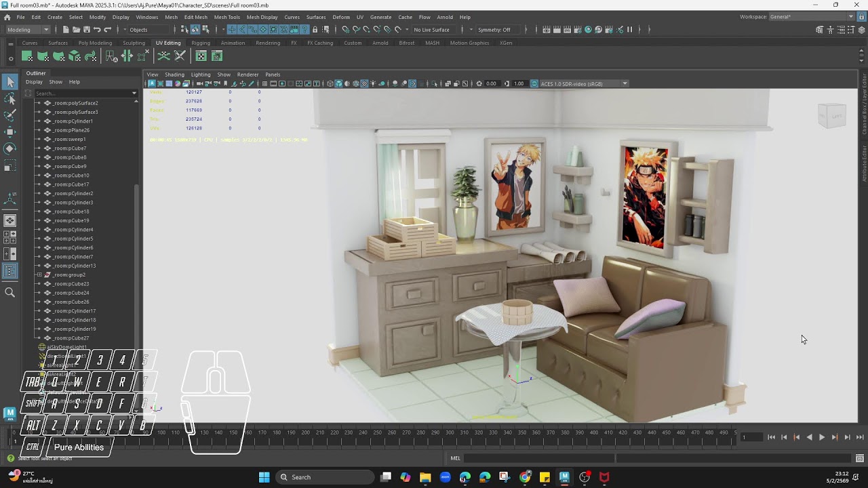868x488 pixels.
Task: Open a scene using the folder icon
Action: (77, 30)
